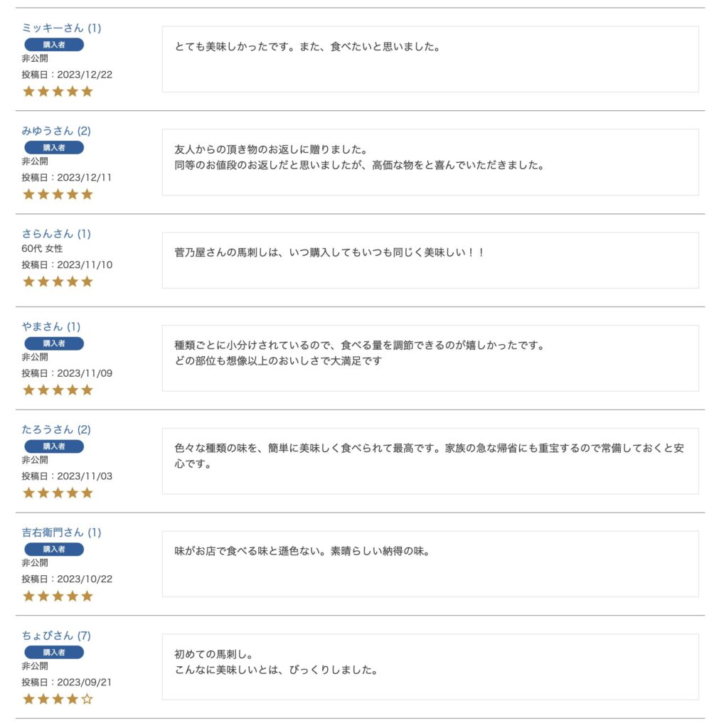Open さらんさん reviewer profile link

(x=56, y=233)
